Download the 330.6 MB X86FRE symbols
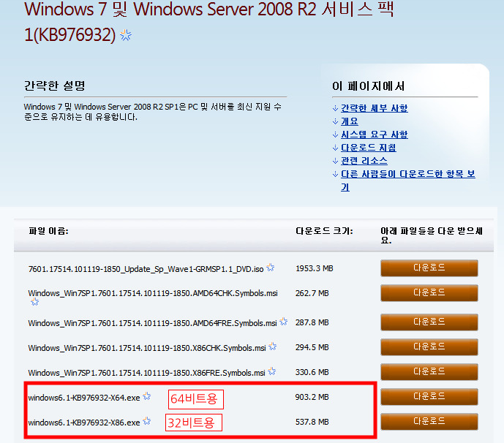 [x=429, y=371]
